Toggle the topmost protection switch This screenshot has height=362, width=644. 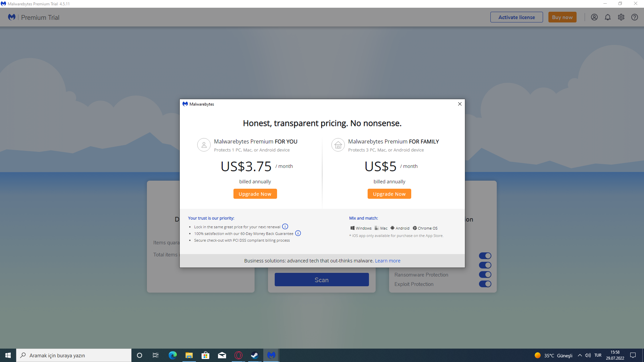tap(485, 256)
